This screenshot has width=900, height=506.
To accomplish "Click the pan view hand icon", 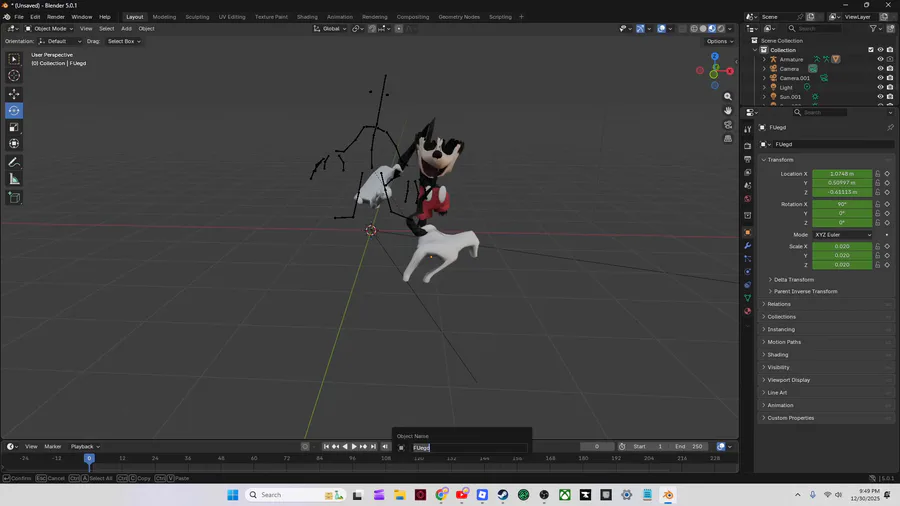I will click(x=728, y=110).
